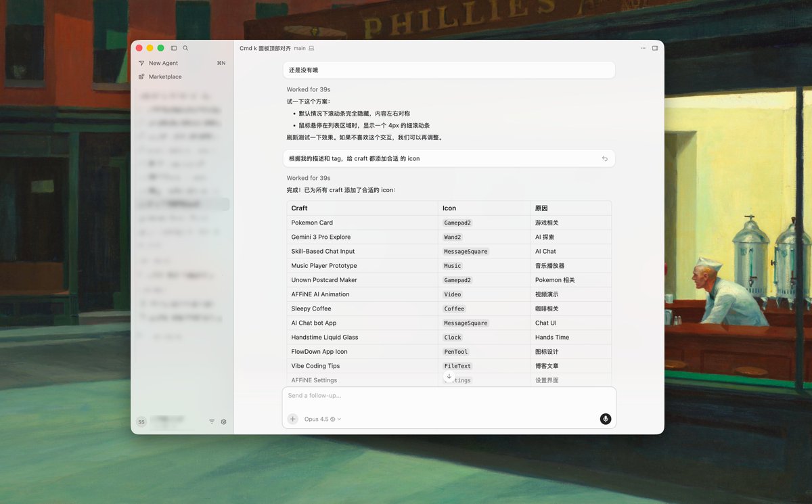Select the Music Player Prototype cell
This screenshot has height=504, width=812.
pos(362,266)
